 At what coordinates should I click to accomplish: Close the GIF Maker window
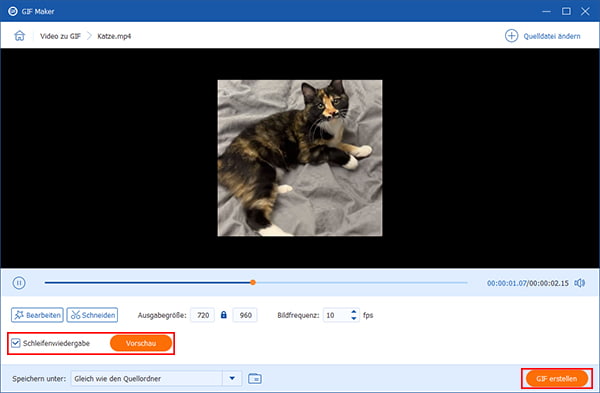585,11
